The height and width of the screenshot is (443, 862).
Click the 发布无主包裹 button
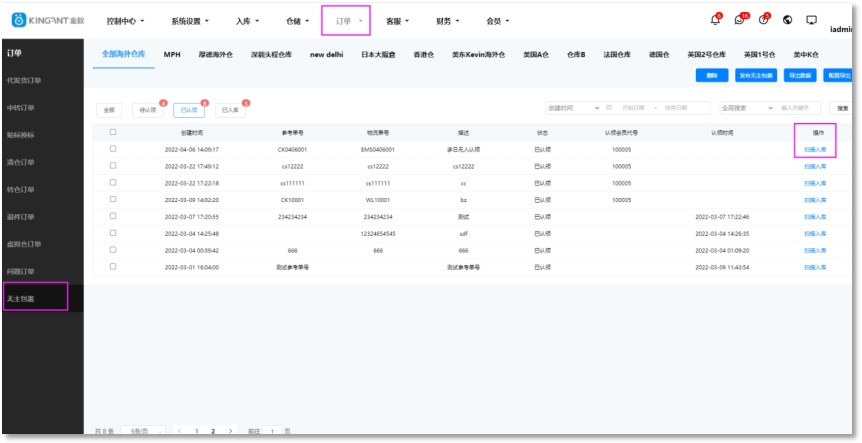tap(756, 75)
